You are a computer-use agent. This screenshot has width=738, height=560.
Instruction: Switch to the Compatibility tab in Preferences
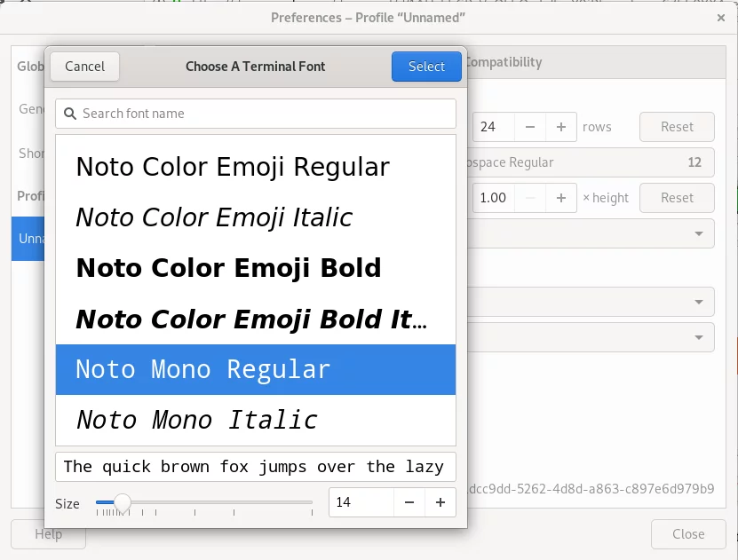coord(504,62)
